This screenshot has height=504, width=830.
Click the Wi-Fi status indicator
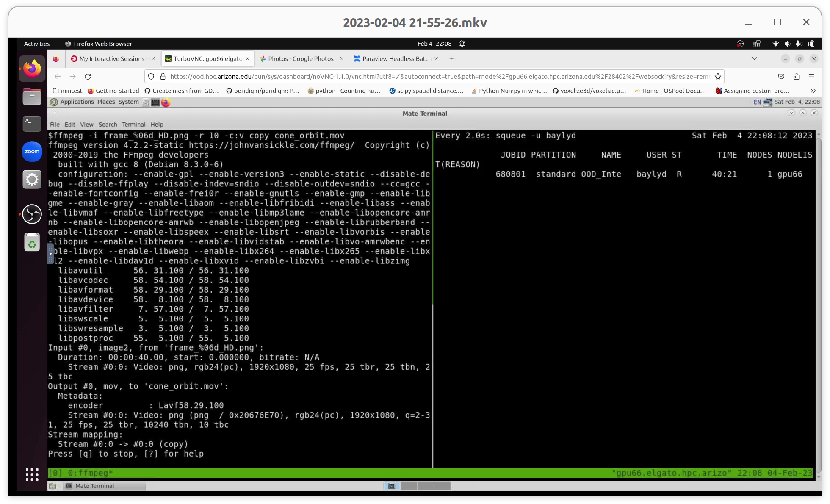click(776, 44)
